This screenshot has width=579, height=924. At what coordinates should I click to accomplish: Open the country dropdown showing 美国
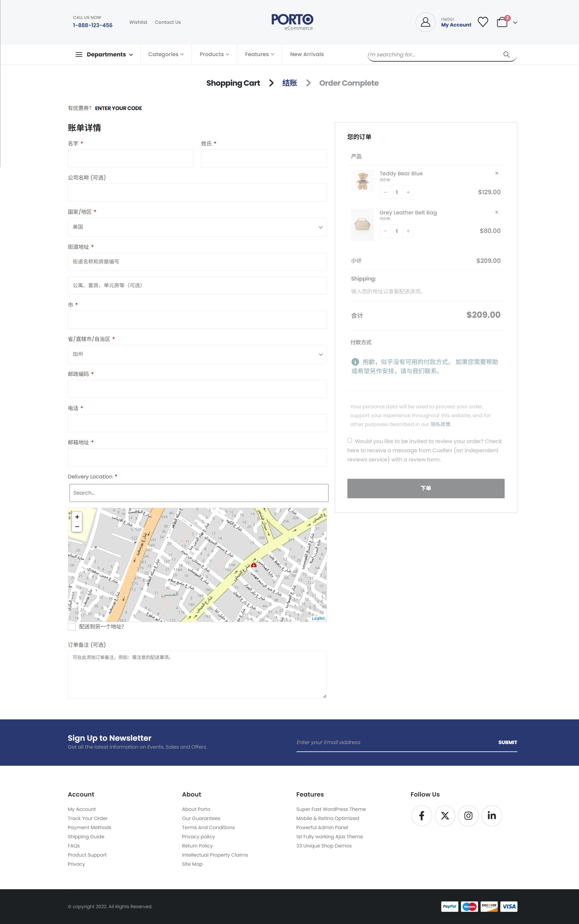click(197, 227)
